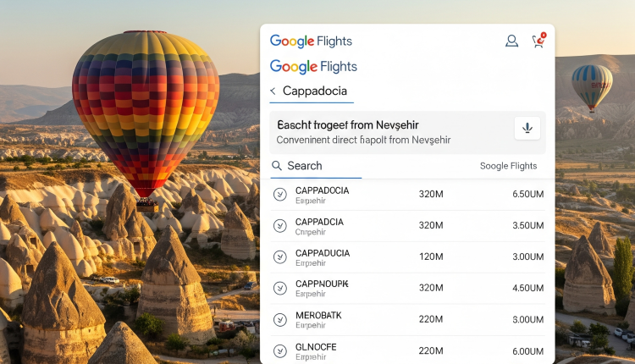
Task: Click the magnifying glass search icon
Action: (277, 166)
